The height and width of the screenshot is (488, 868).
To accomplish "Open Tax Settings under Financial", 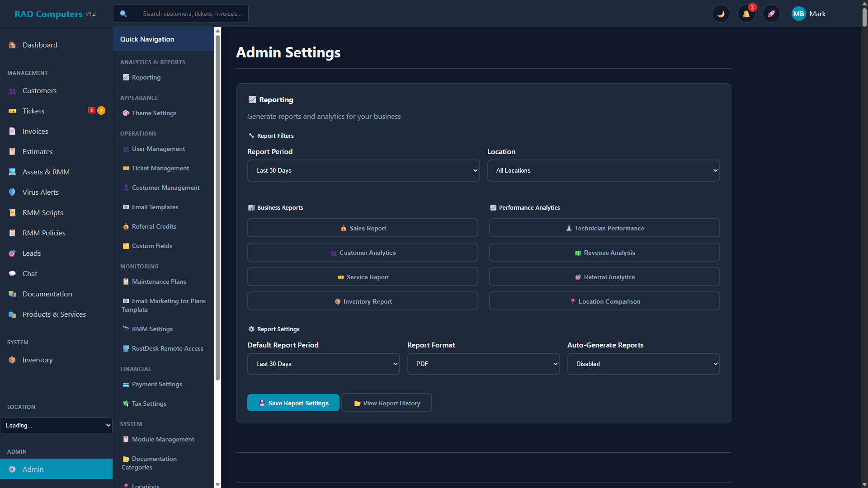I will (x=149, y=404).
